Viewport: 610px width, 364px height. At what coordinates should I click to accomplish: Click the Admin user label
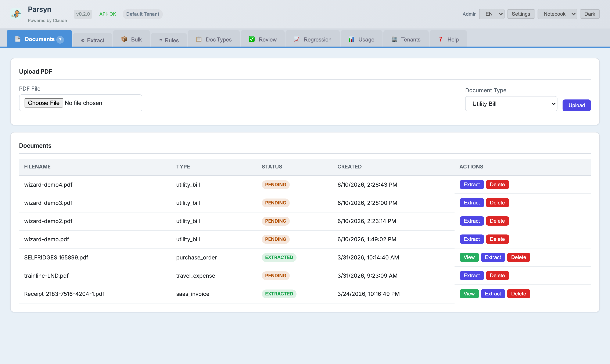click(x=469, y=14)
